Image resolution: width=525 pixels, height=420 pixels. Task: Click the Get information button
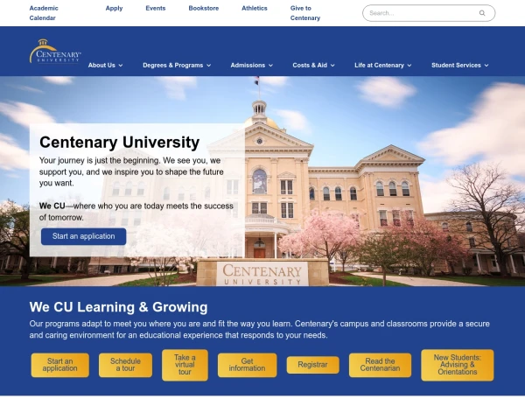(247, 365)
